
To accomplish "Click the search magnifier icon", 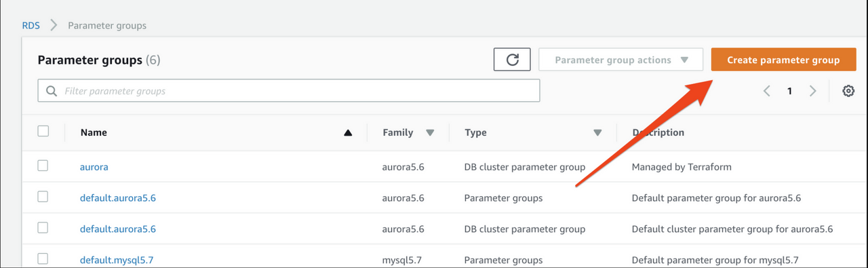I will click(51, 91).
